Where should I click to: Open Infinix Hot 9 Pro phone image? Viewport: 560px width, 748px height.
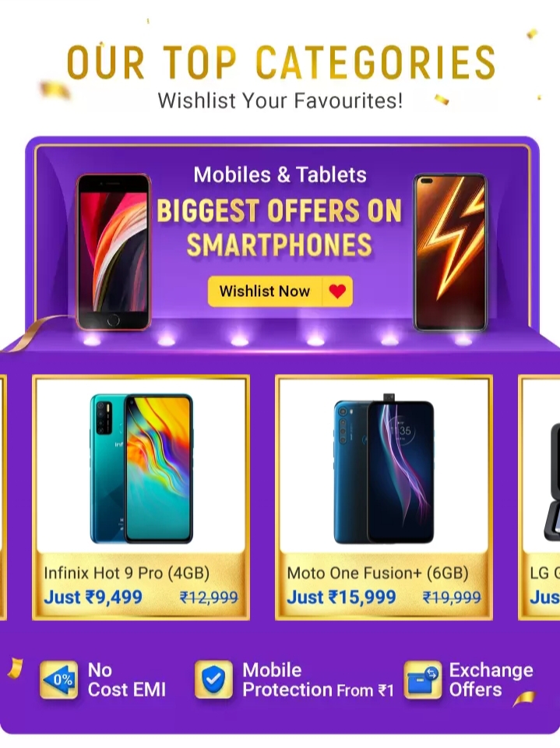(141, 468)
